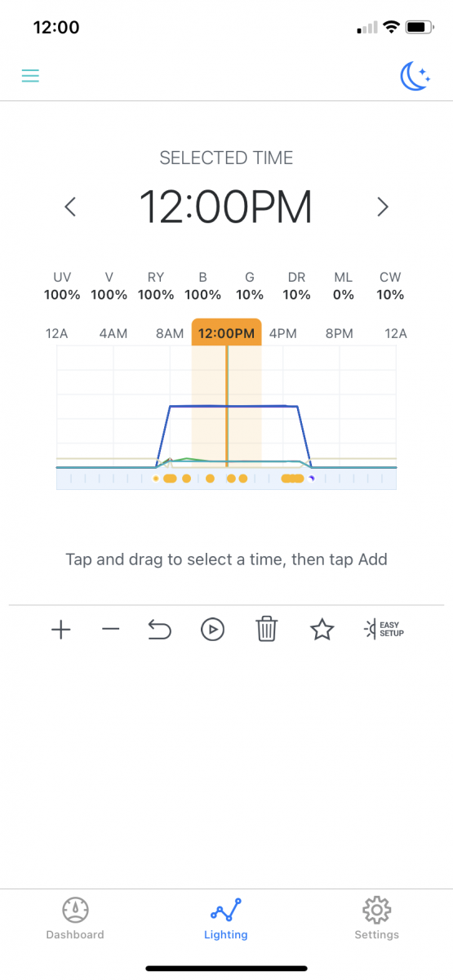The height and width of the screenshot is (980, 453).
Task: Advance to next time with right chevron
Action: click(x=383, y=207)
